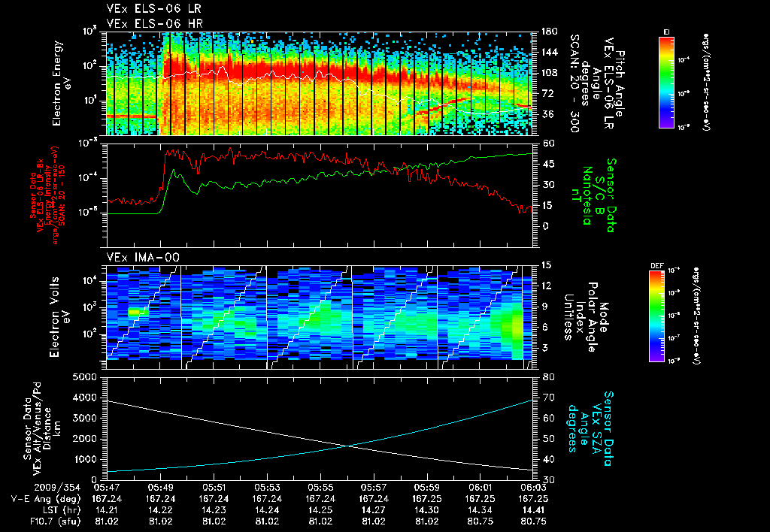This screenshot has height=532, width=770.
Task: Click the 80 tick on the SZA axis
Action: click(548, 377)
